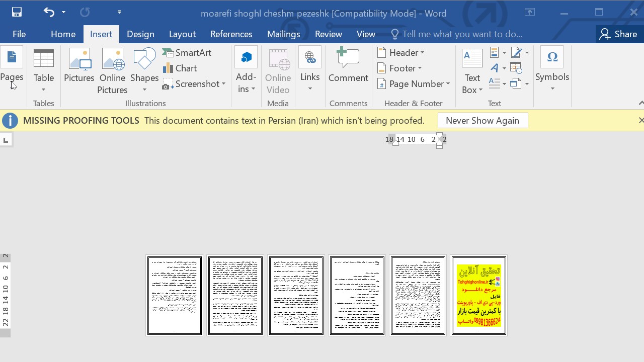Switch to the Home tab

(x=63, y=34)
